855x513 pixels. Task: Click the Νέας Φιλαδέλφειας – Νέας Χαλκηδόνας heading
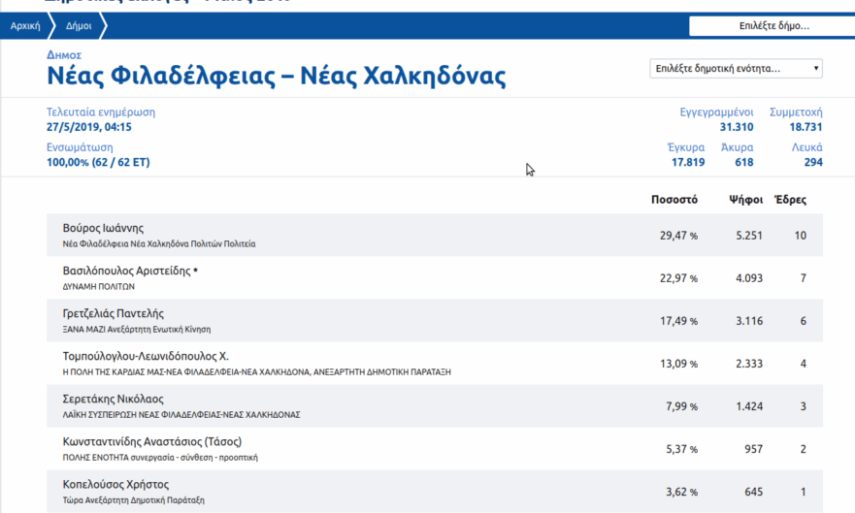point(276,77)
